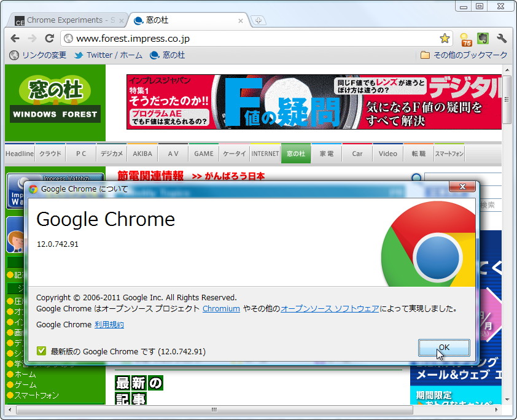
Task: Open a new tab with the plus button
Action: click(258, 20)
